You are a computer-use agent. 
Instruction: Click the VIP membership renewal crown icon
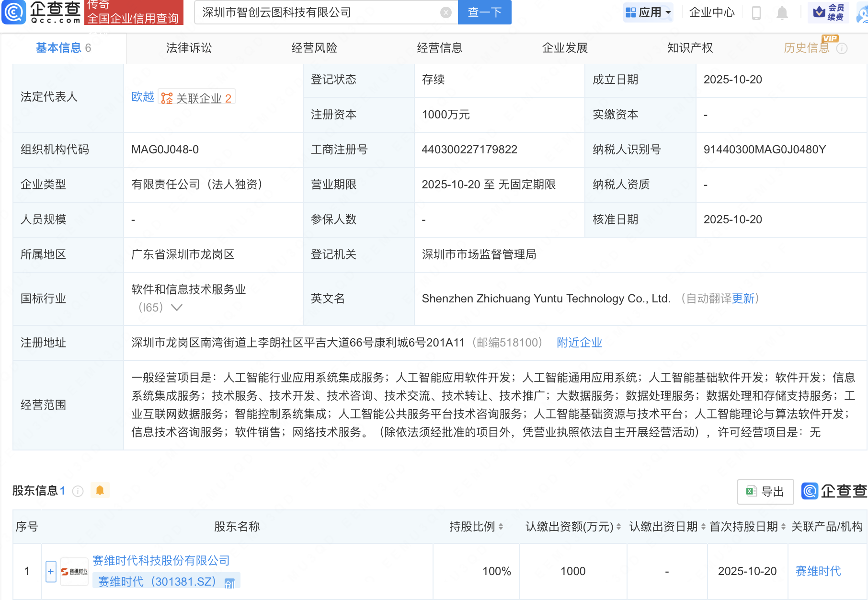[x=819, y=12]
